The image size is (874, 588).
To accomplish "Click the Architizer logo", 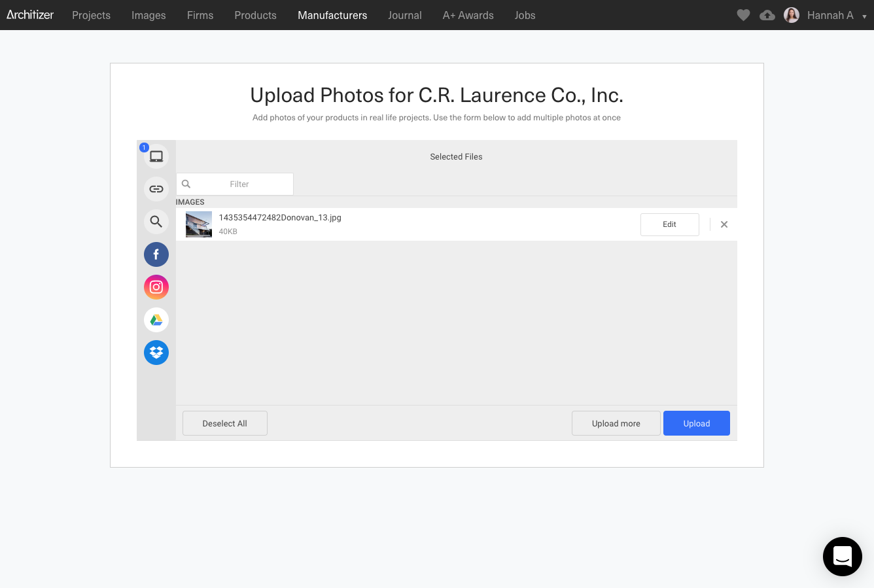I will 30,14.
